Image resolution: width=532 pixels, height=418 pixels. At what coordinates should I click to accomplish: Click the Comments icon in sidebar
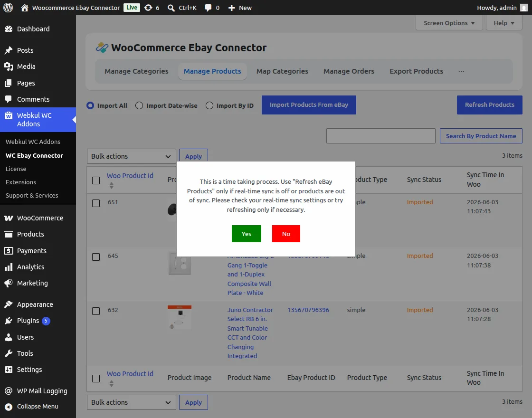9,99
